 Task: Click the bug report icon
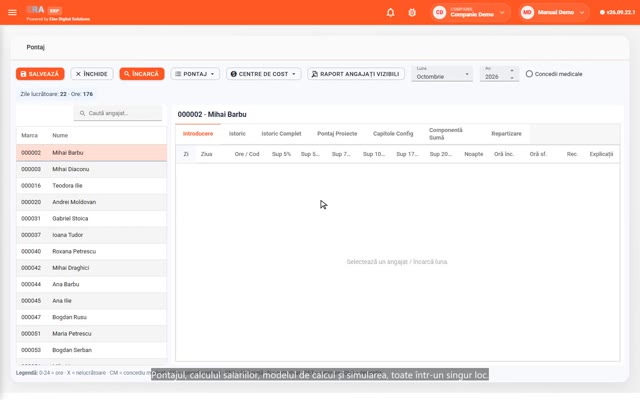[x=412, y=12]
